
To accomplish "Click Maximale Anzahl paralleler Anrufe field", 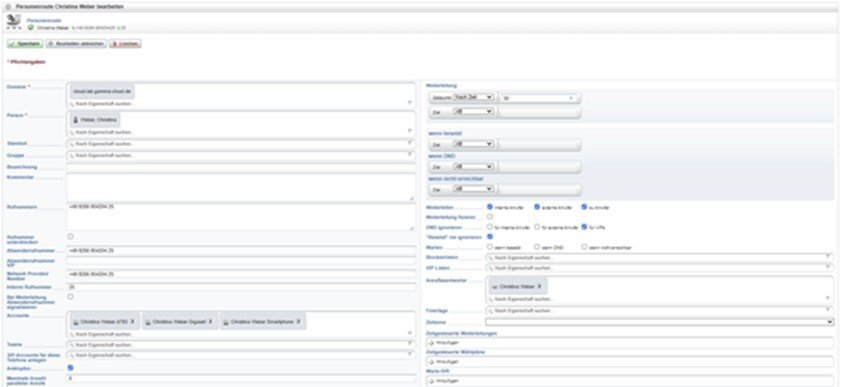I will pos(241,379).
